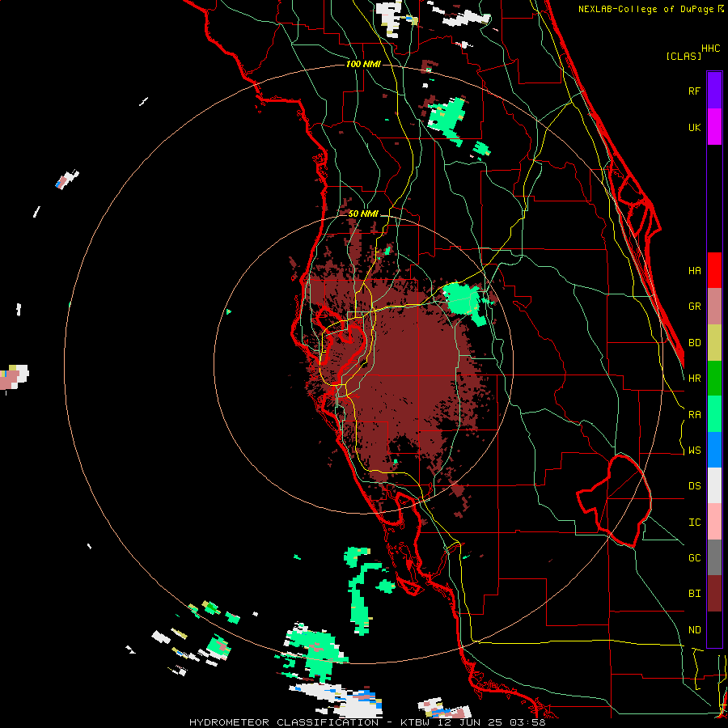Viewport: 728px width, 728px height.
Task: Click the WS blue legend swatch
Action: point(714,450)
